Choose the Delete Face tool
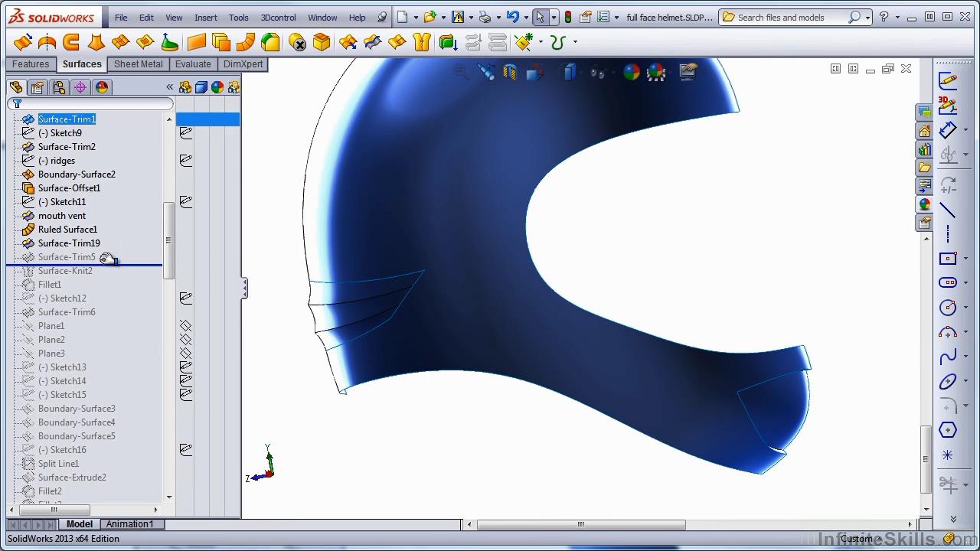The height and width of the screenshot is (551, 980). (297, 42)
